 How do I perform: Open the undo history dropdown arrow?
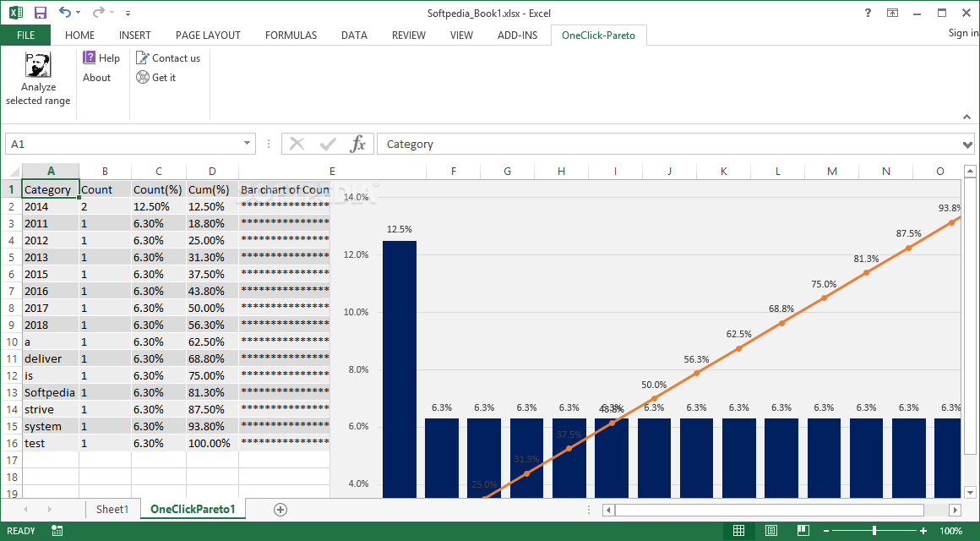click(78, 13)
